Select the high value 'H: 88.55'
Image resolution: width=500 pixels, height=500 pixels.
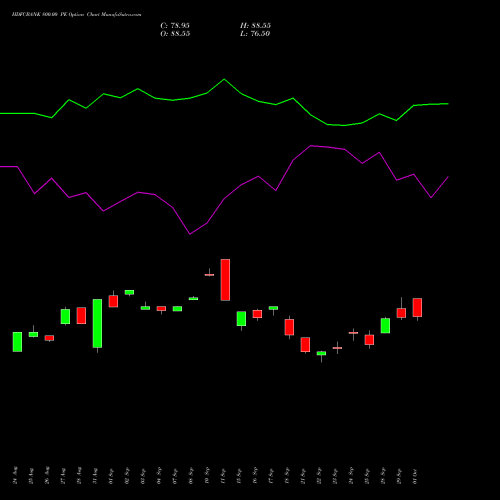coord(255,26)
